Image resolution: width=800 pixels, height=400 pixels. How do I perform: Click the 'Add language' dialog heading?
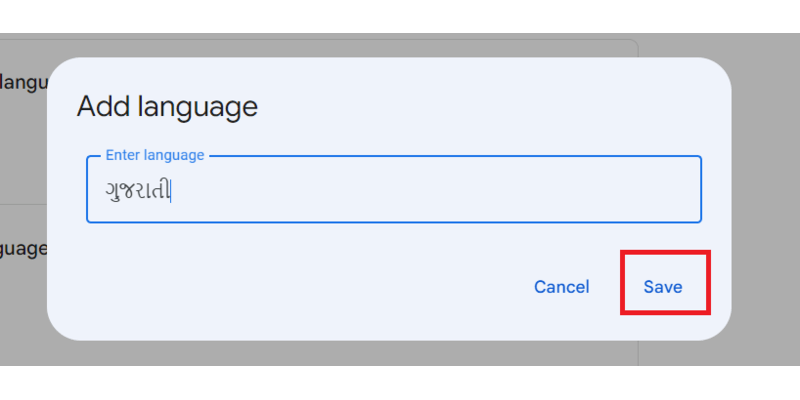pos(167,106)
